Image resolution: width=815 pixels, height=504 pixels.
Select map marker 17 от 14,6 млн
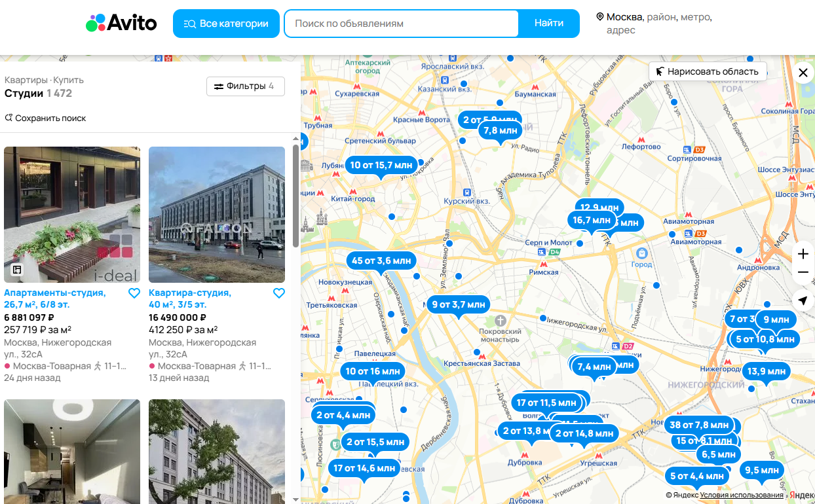pos(364,469)
